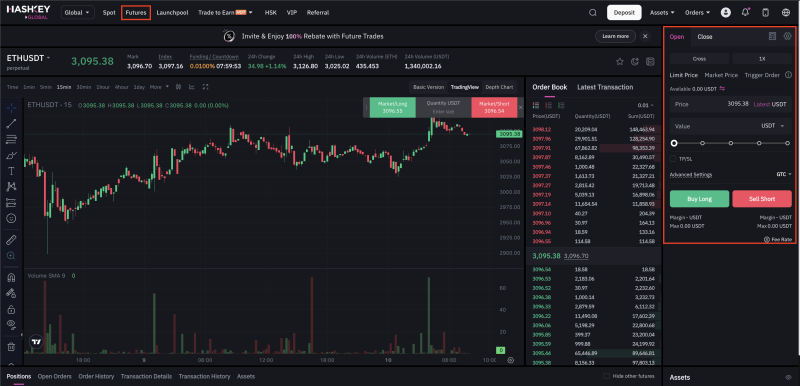Switch to the Close order tab

pyautogui.click(x=705, y=37)
